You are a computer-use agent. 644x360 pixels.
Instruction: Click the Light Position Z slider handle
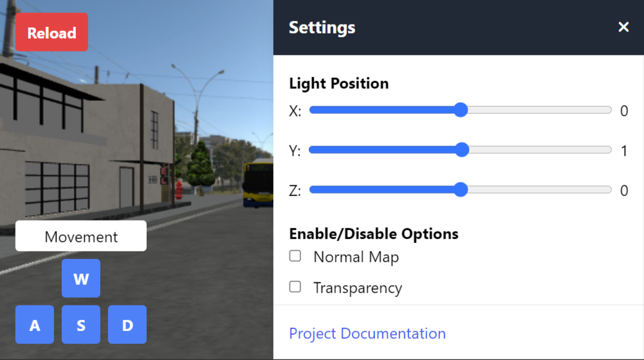461,190
